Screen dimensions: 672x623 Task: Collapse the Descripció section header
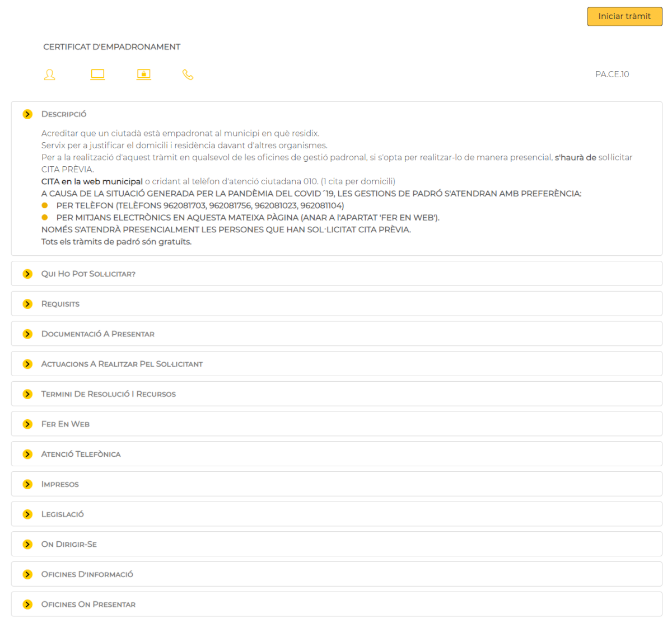click(64, 114)
